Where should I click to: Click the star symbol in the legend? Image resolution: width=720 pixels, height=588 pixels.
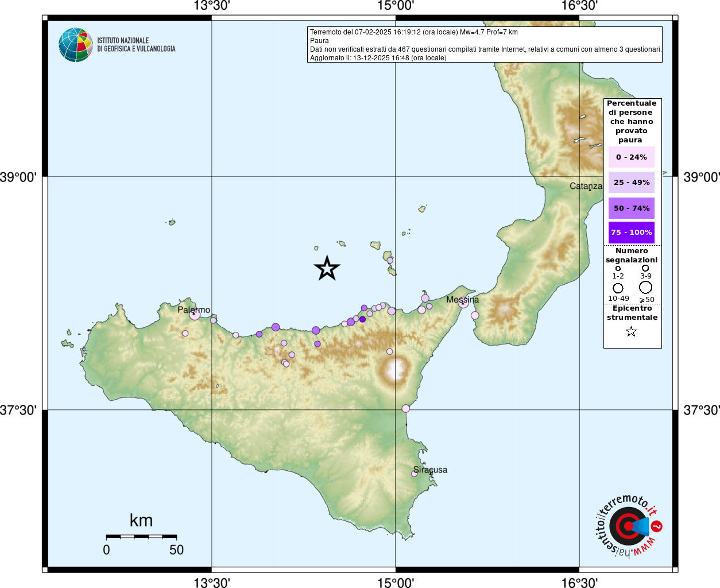click(631, 331)
